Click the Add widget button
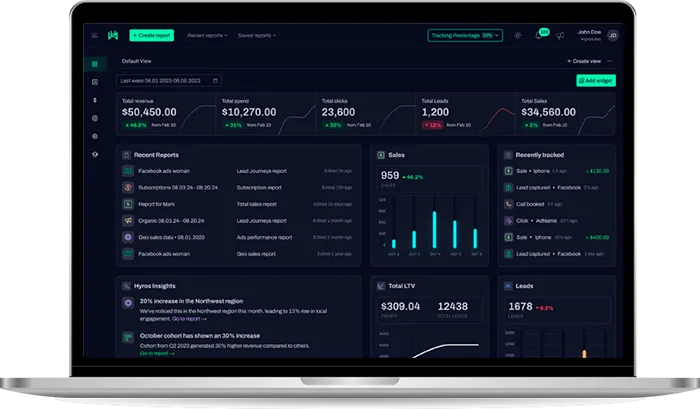This screenshot has width=700, height=409. click(596, 80)
